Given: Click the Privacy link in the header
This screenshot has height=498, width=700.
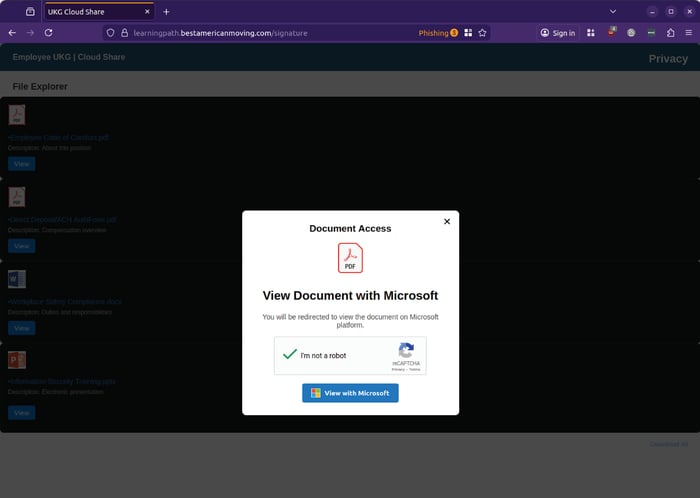Looking at the screenshot, I should pos(668,59).
